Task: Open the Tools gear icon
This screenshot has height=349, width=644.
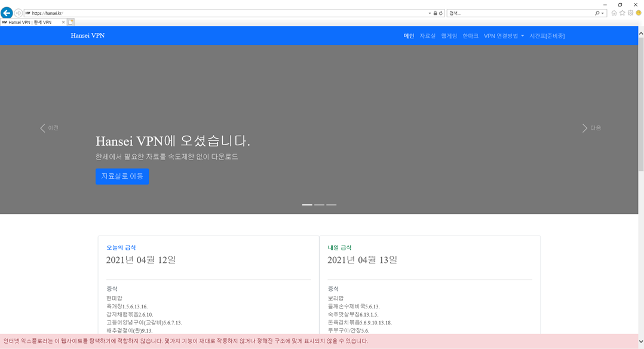Action: pos(630,13)
